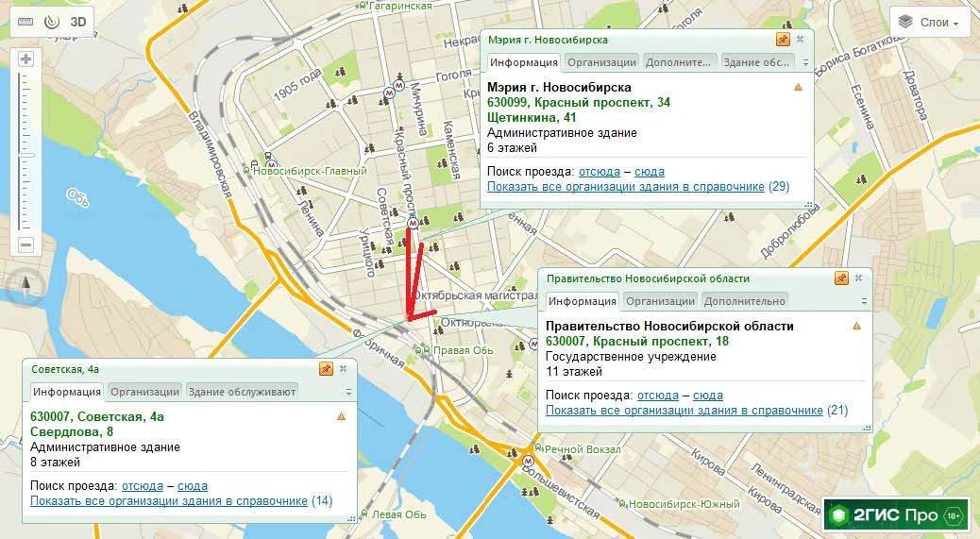The height and width of the screenshot is (539, 980).
Task: Open Здание обс... tab in Мэрия popup
Action: pos(757,62)
